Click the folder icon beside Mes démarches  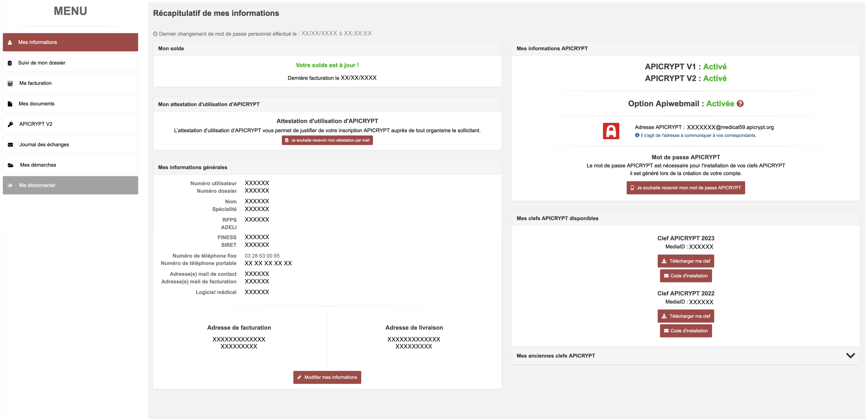click(10, 165)
